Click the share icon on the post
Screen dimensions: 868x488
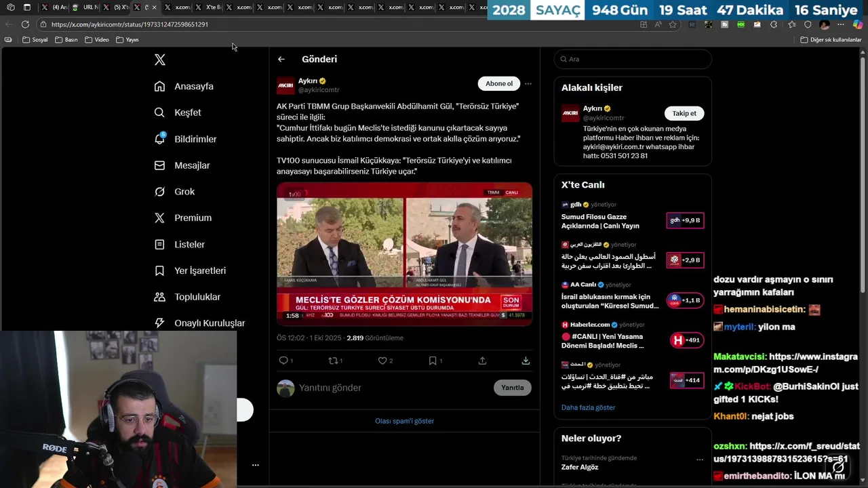[x=482, y=361]
